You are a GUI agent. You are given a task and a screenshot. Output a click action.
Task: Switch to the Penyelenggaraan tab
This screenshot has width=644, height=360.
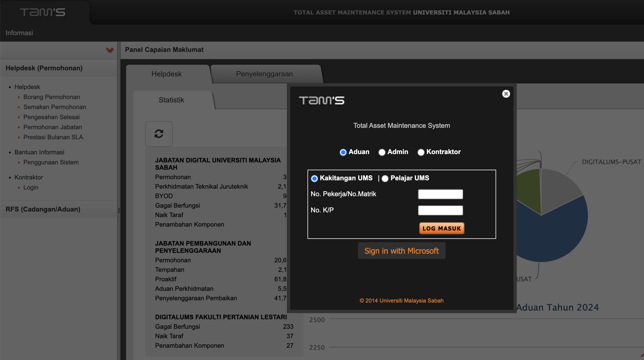pyautogui.click(x=264, y=74)
